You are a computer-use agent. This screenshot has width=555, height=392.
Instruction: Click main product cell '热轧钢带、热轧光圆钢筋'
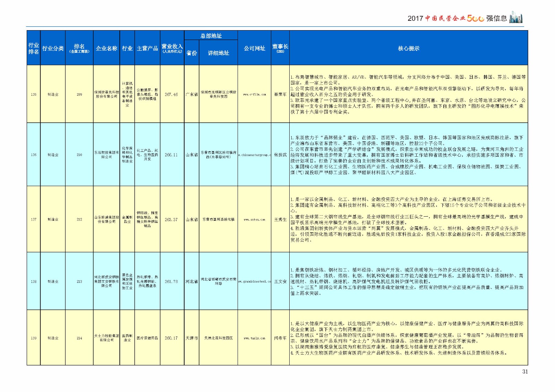pyautogui.click(x=147, y=281)
